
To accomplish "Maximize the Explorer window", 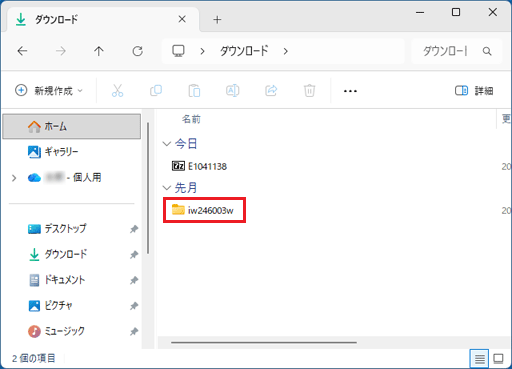I will (456, 12).
